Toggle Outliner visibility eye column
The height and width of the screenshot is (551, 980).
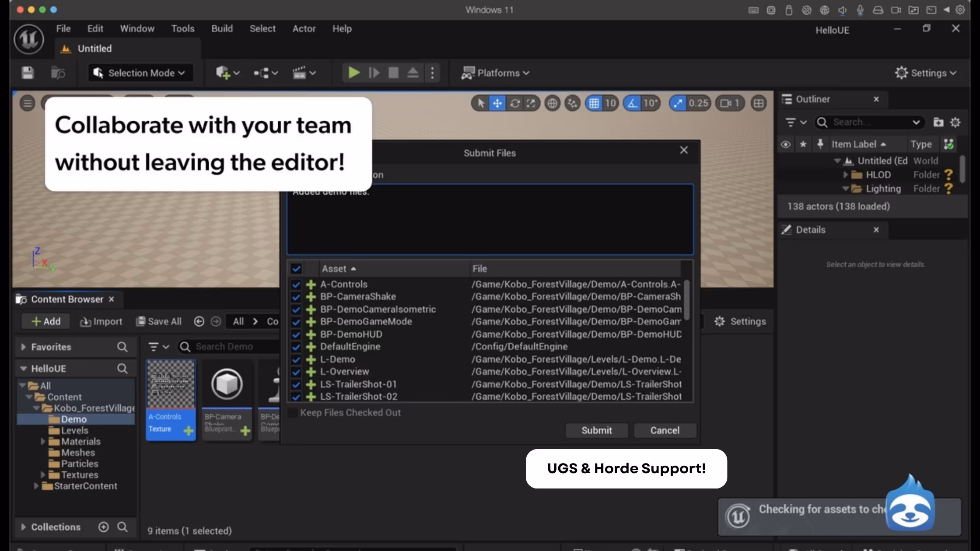785,144
